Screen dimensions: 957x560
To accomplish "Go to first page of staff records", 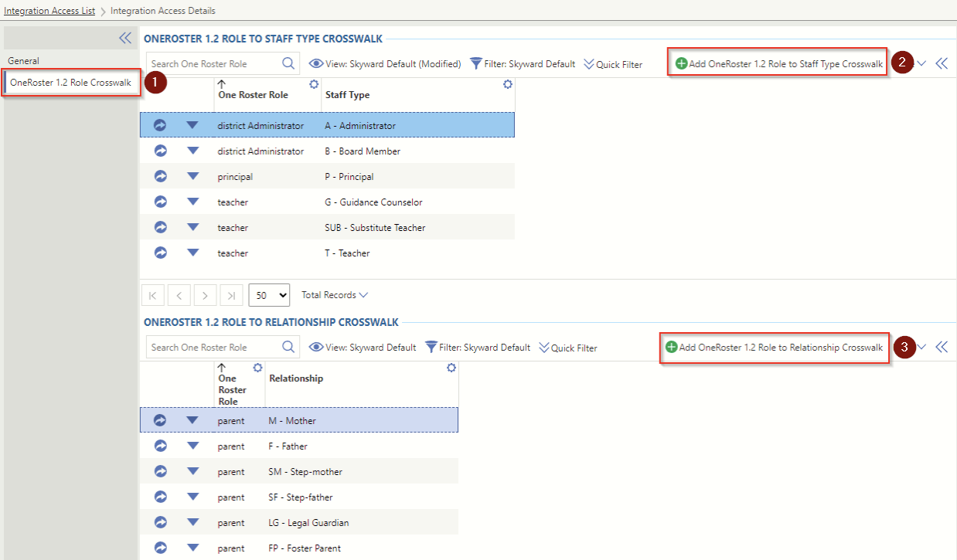I will [x=153, y=295].
